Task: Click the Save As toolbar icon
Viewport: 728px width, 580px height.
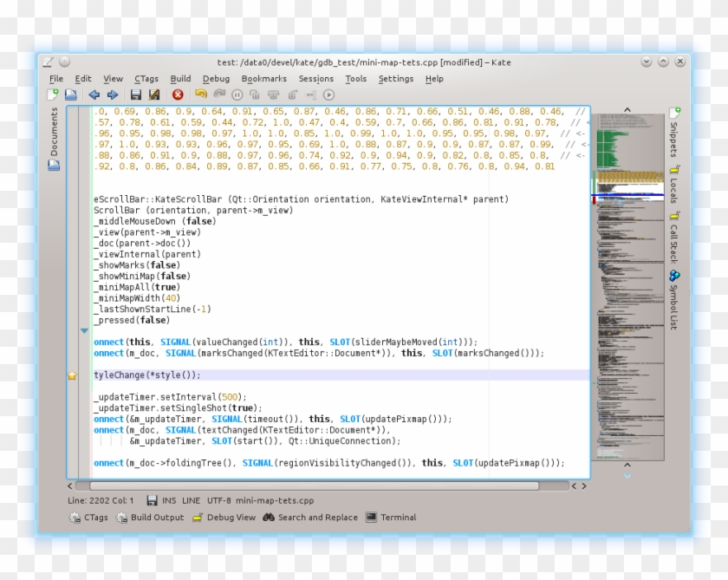Action: click(154, 94)
